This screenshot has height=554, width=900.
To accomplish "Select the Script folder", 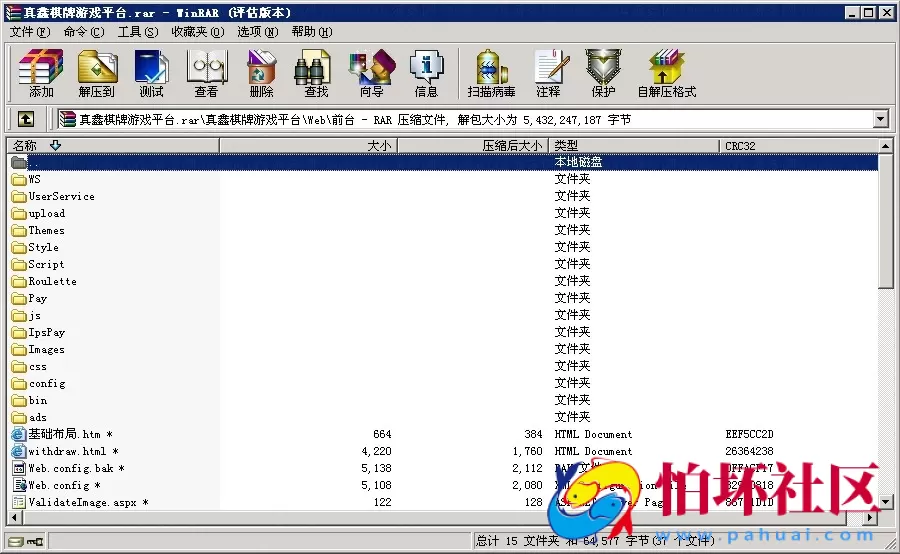I will coord(38,265).
